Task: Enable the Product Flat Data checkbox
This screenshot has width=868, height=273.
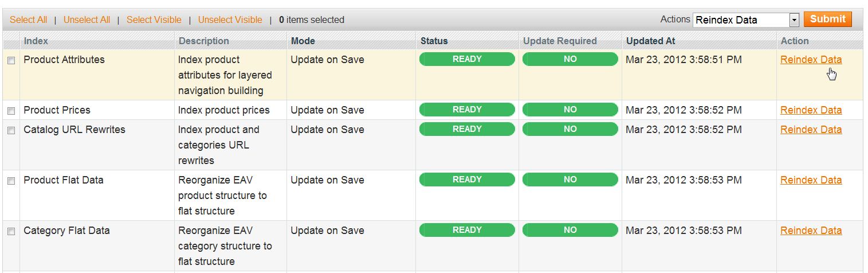Action: click(x=11, y=181)
